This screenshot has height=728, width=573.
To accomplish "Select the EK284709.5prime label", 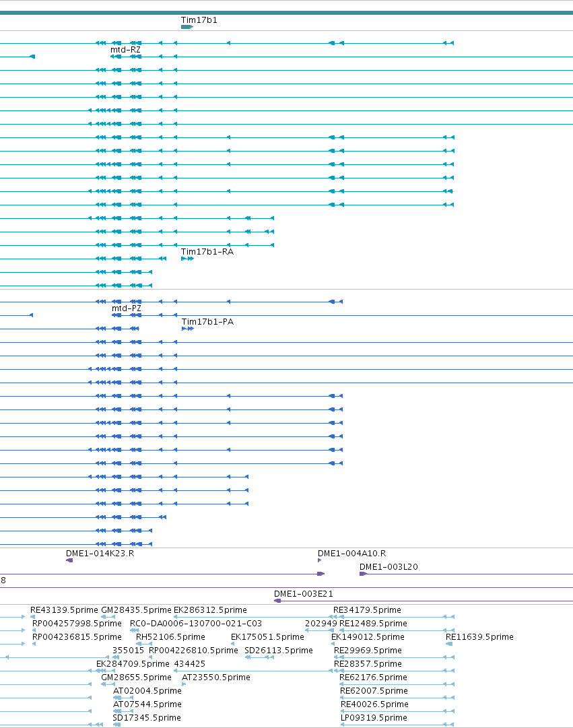I will pos(133,664).
